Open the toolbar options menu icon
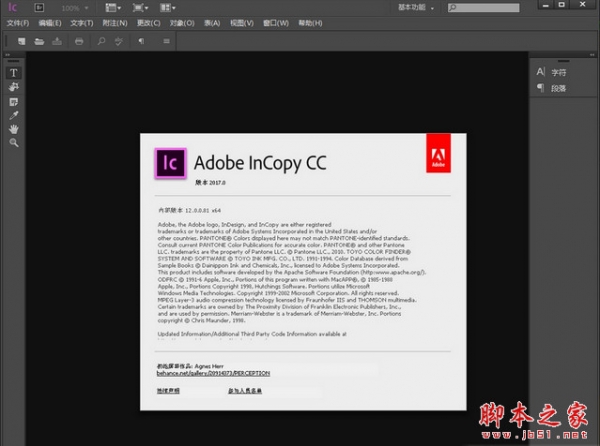This screenshot has height=446, width=600. 166,41
